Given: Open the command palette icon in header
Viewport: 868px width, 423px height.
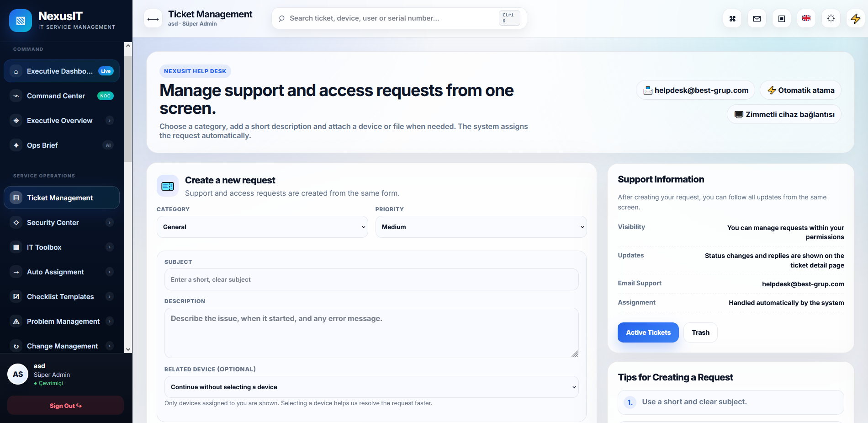Looking at the screenshot, I should [732, 19].
